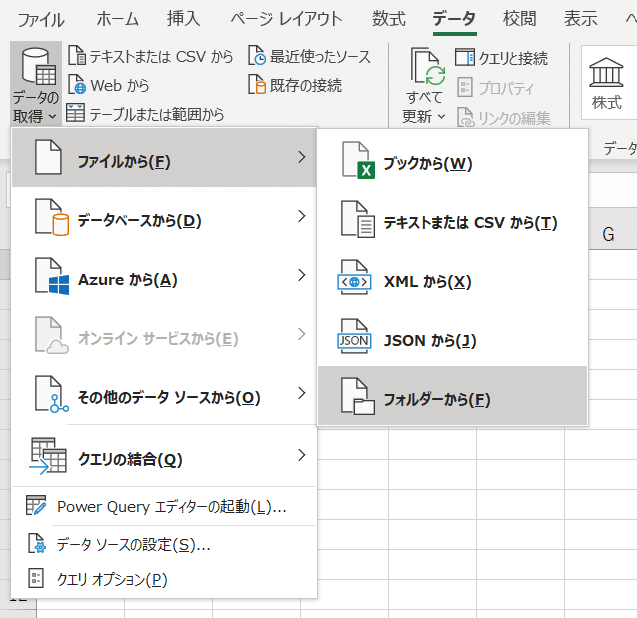The height and width of the screenshot is (618, 637).
Task: Click the 最近使ったソース clock icon
Action: pos(257,56)
